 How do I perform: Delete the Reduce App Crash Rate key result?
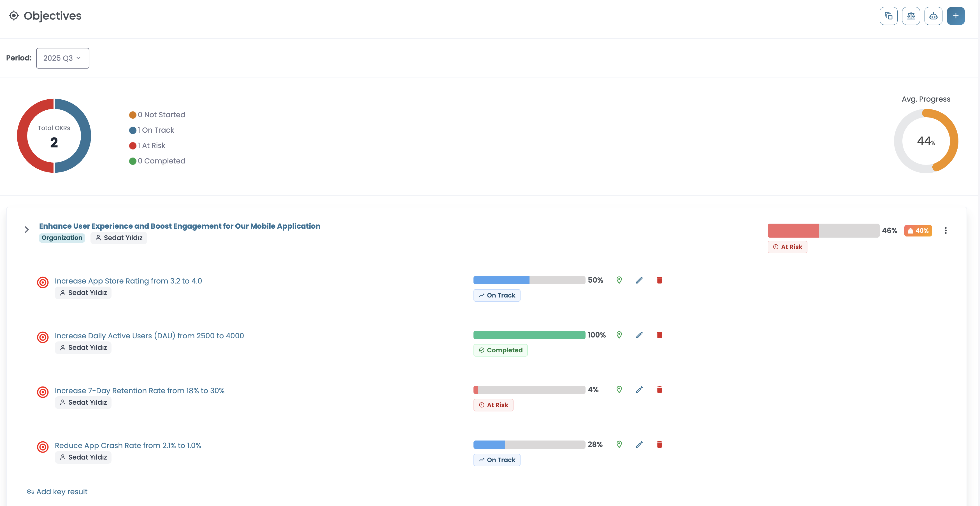pyautogui.click(x=659, y=444)
